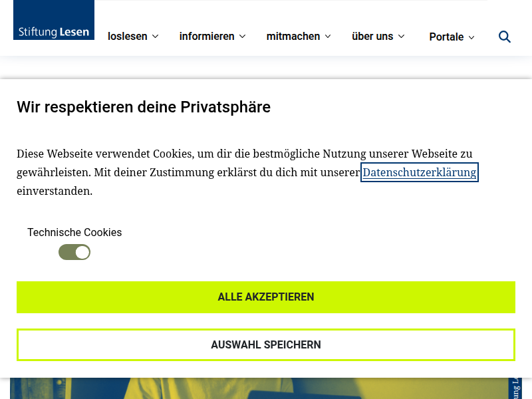The image size is (532, 399).
Task: Expand the mitmachen menu
Action: (x=299, y=37)
